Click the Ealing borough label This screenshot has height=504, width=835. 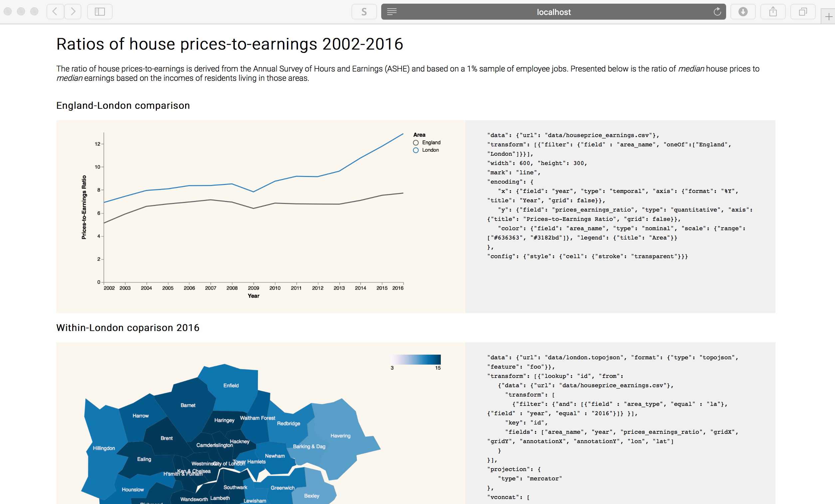(x=144, y=459)
